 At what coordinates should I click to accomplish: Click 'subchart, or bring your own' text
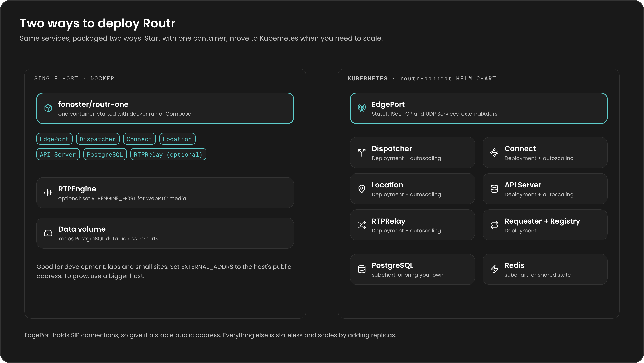407,275
